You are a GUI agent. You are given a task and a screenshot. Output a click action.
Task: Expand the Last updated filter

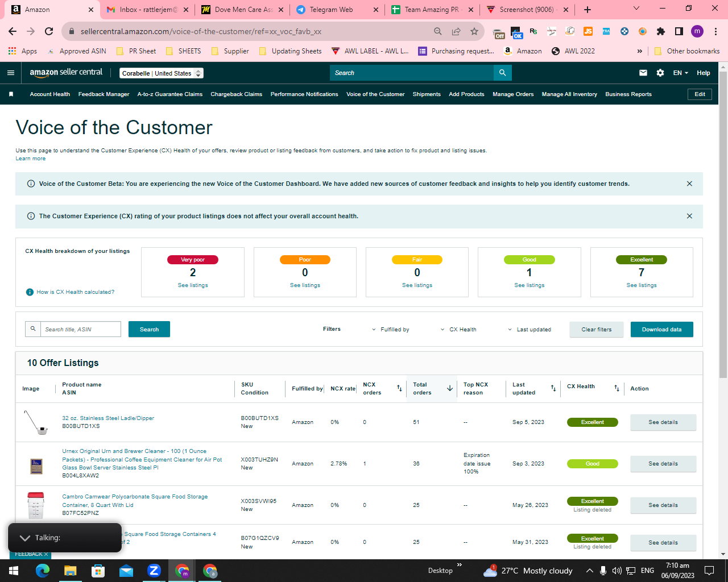(530, 330)
